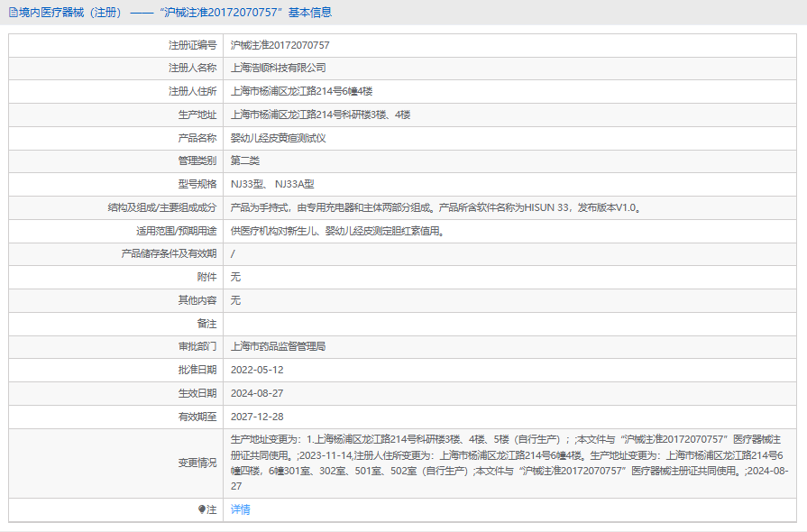Screen dimensions: 807x532
Task: Click the bulb icon beside 注
Action: point(202,509)
